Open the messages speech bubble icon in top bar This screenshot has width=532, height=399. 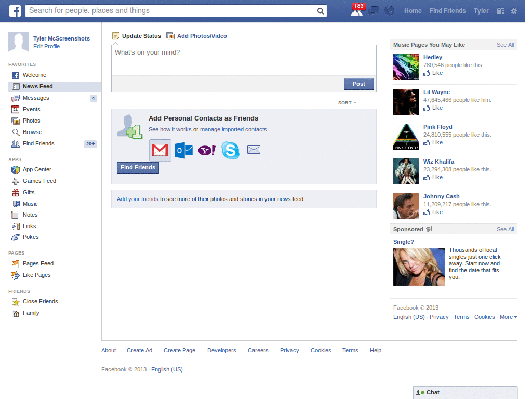click(x=373, y=11)
